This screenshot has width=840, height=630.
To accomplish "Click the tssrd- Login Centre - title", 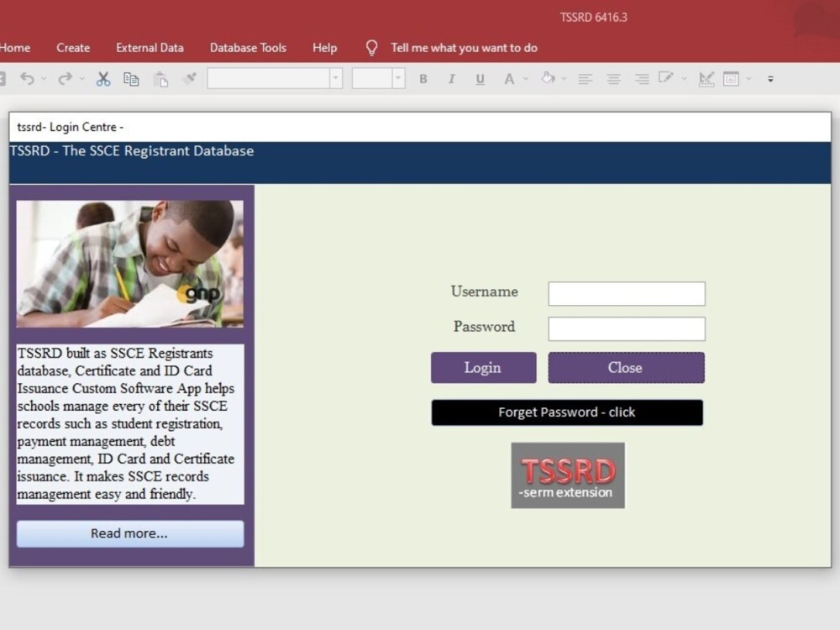I will (x=71, y=127).
